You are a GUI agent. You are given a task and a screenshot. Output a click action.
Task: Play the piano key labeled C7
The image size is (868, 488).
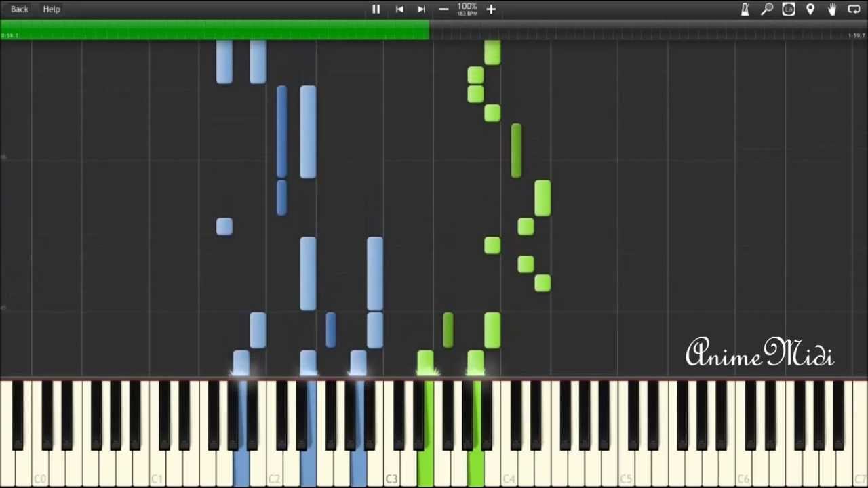[860, 434]
